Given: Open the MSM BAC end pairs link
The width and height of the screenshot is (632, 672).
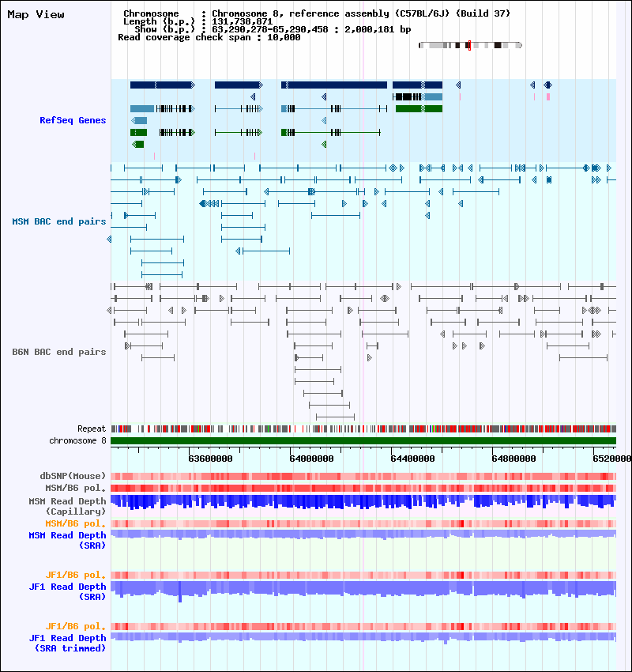Looking at the screenshot, I should pos(59,221).
